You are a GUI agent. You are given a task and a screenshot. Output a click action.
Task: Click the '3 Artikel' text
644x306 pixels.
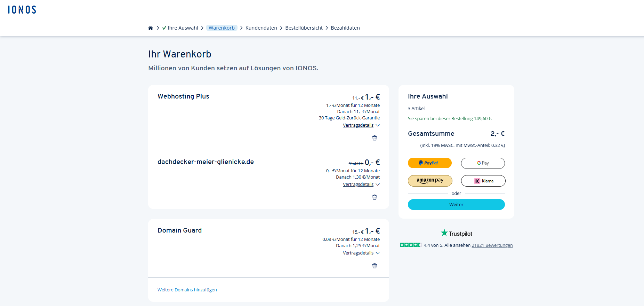(x=416, y=108)
